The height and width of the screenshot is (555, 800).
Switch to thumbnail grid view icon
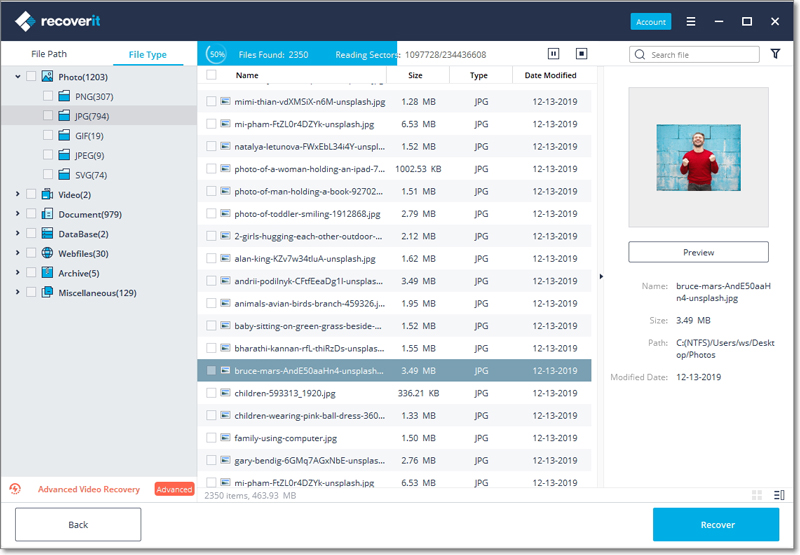(x=755, y=495)
